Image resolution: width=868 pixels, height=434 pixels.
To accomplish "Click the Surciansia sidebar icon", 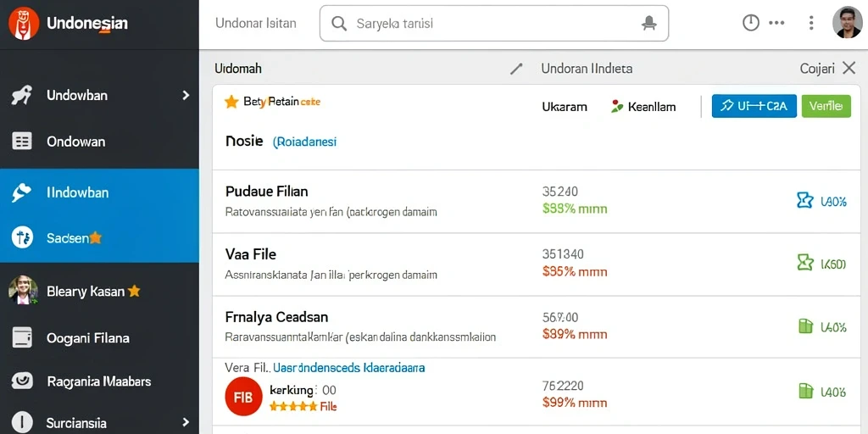I will click(22, 422).
